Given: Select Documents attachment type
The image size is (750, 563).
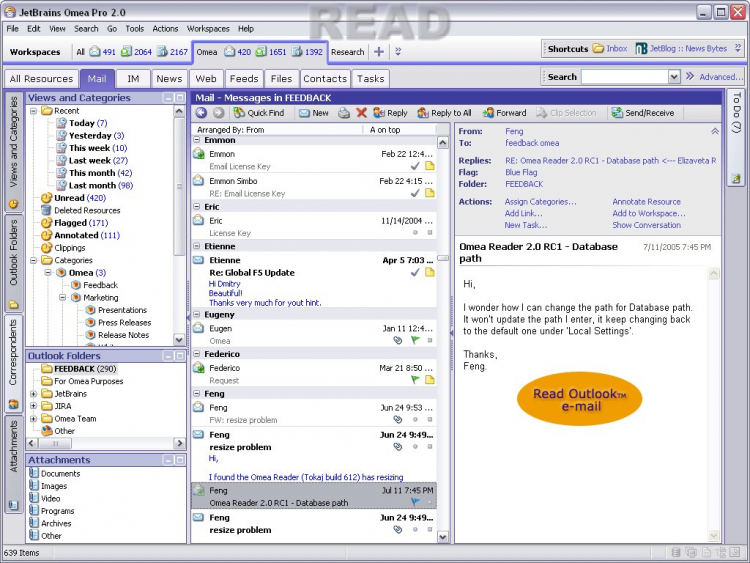Looking at the screenshot, I should (x=55, y=474).
